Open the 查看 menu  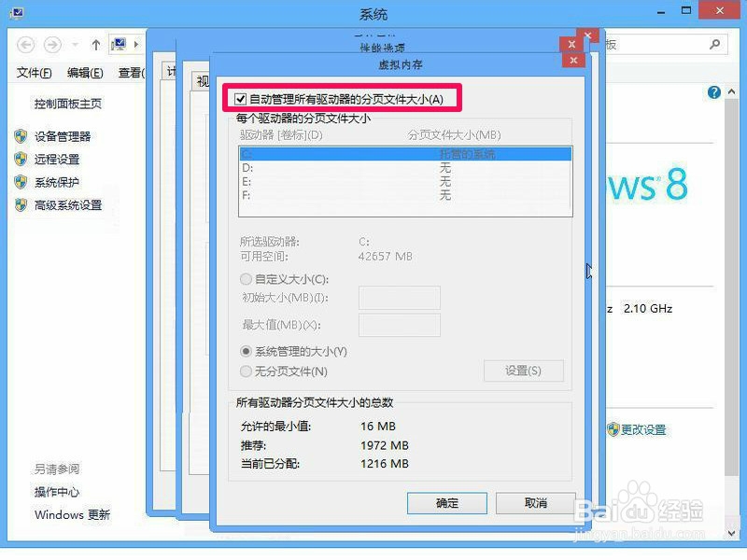(x=133, y=73)
